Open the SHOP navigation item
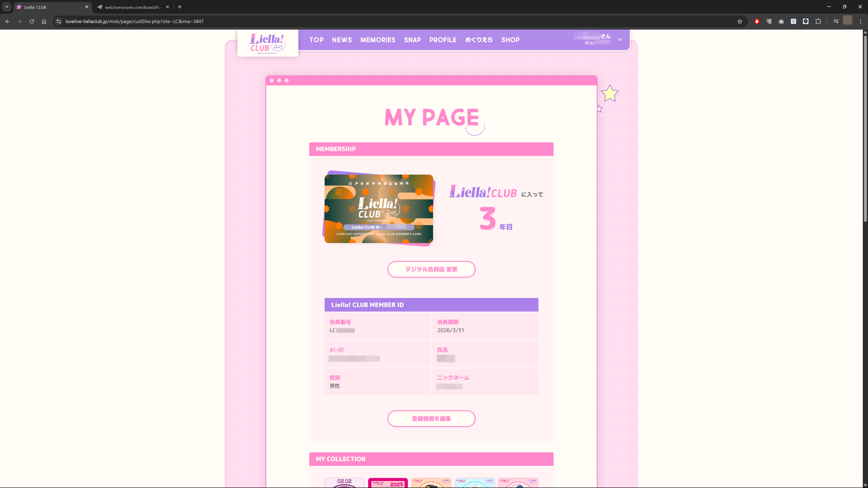 point(510,40)
